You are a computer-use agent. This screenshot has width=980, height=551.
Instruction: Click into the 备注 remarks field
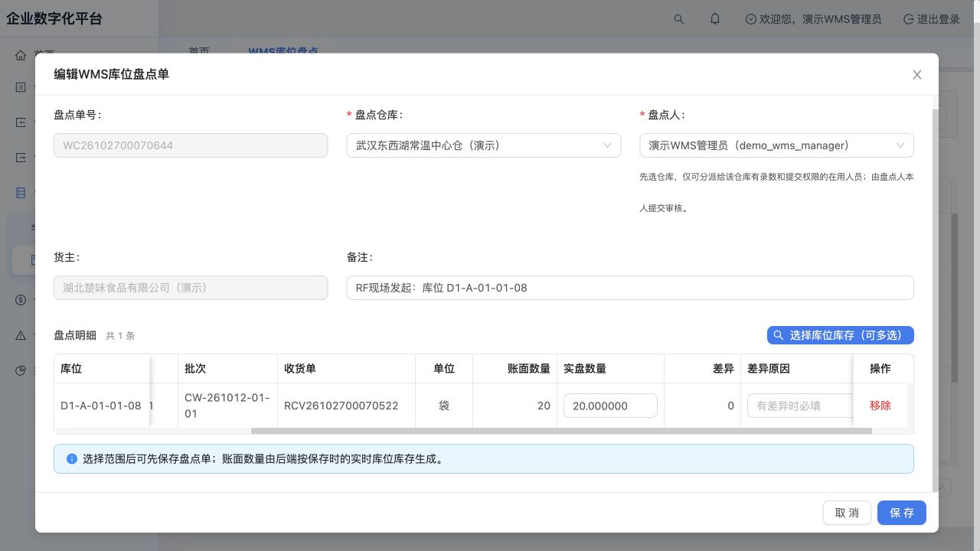click(630, 288)
